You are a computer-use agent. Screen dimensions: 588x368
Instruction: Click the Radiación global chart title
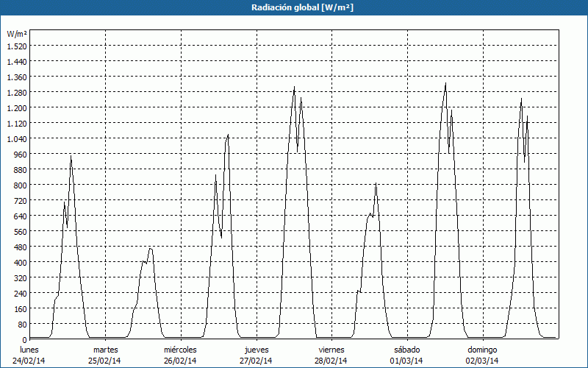click(294, 7)
